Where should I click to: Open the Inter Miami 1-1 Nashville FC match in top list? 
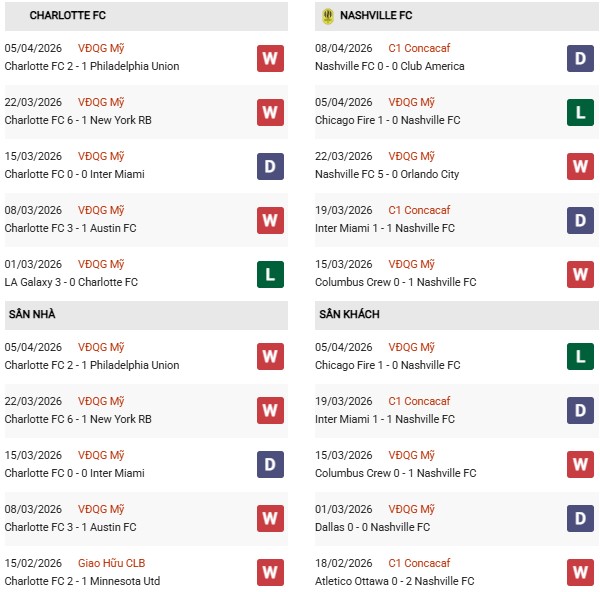click(x=385, y=228)
